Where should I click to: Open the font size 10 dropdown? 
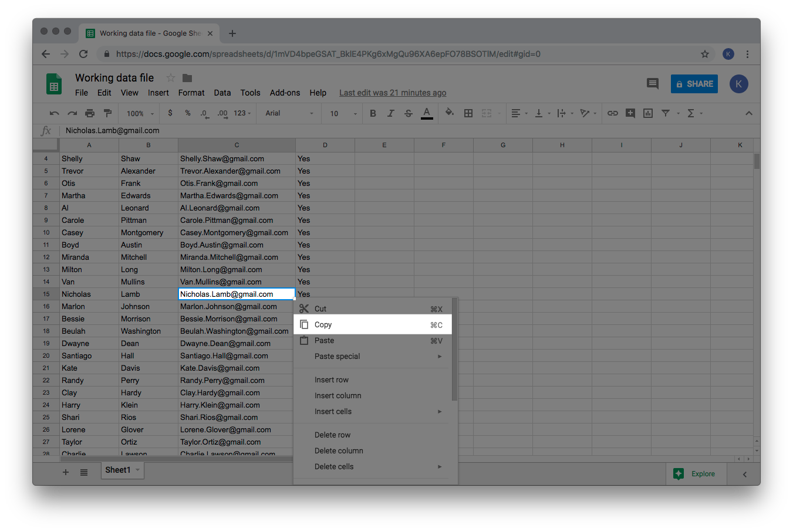pos(343,114)
